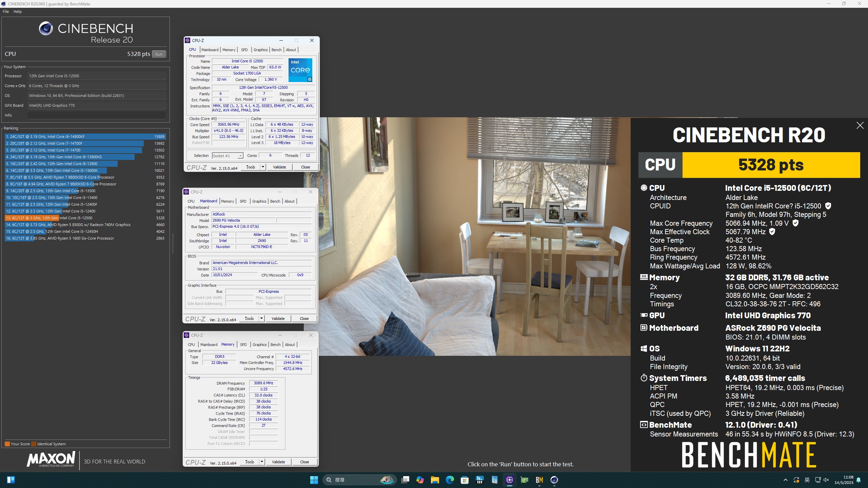This screenshot has width=868, height=488.
Task: Click the BenchMate code icon in panel
Action: point(644,425)
